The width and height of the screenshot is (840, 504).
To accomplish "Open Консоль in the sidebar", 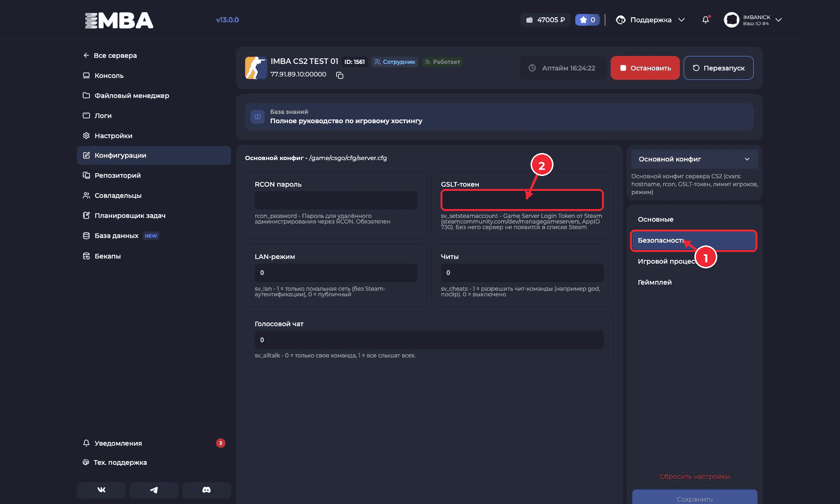I will coord(154,76).
